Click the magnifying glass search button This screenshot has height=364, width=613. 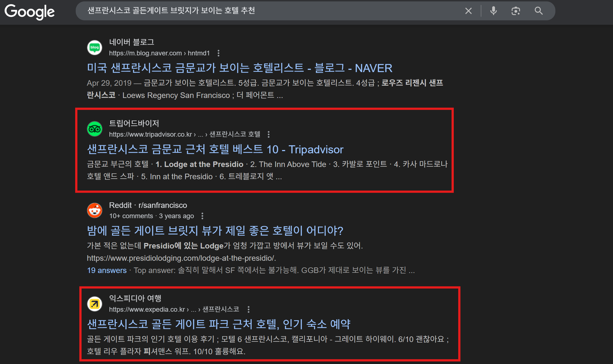coord(539,11)
